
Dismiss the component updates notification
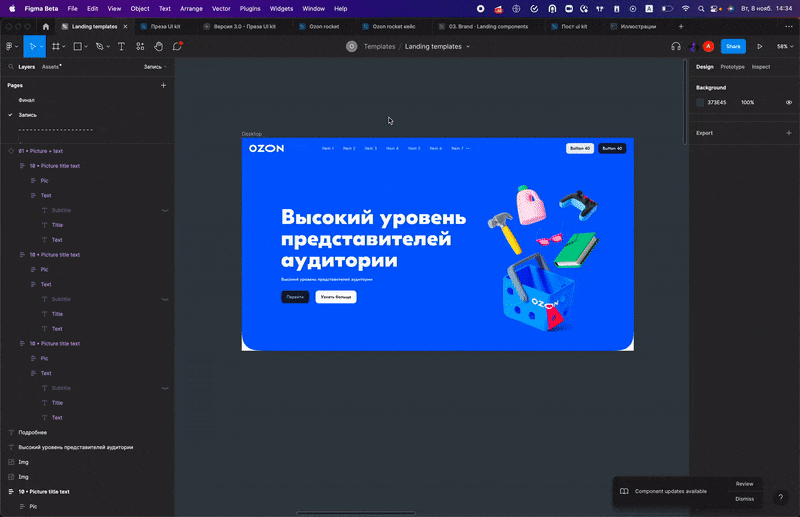click(x=744, y=499)
